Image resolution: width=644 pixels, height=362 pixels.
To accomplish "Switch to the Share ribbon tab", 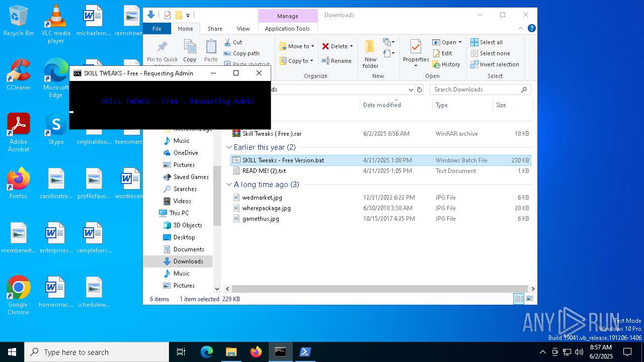I will coord(215,29).
